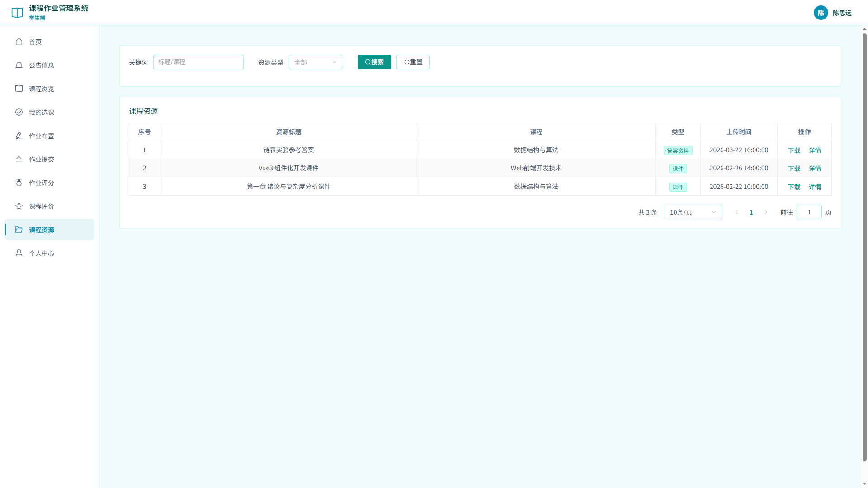Download Vue3 组件化开发课件
The width and height of the screenshot is (868, 488).
(794, 169)
